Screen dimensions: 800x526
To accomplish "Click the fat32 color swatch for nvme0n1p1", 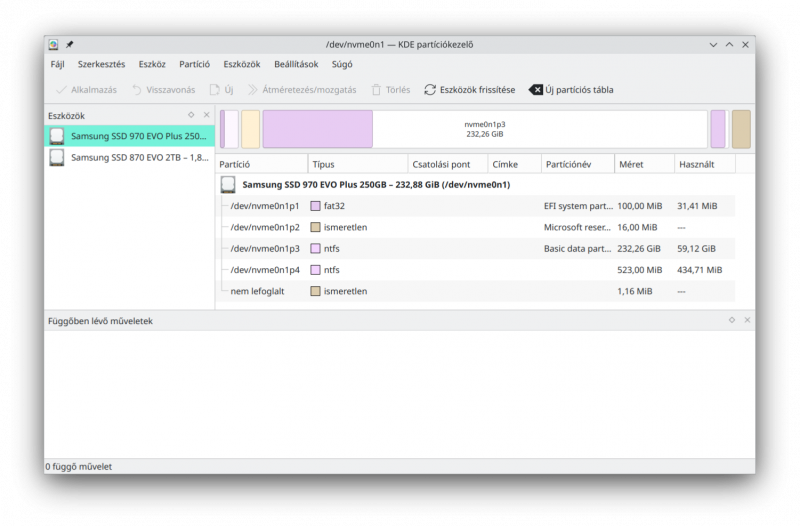I will (x=315, y=206).
